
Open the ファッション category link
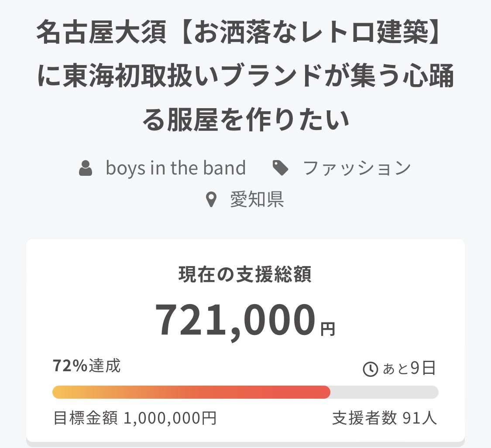pos(357,168)
